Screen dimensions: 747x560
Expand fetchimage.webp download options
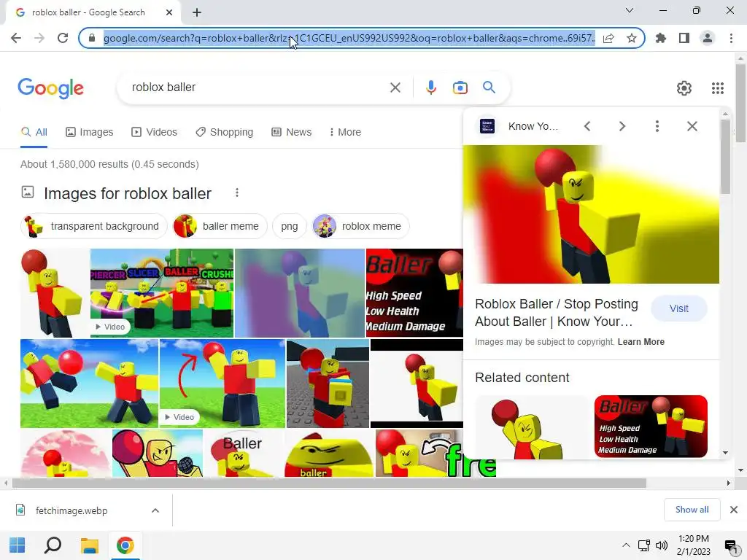click(x=155, y=510)
